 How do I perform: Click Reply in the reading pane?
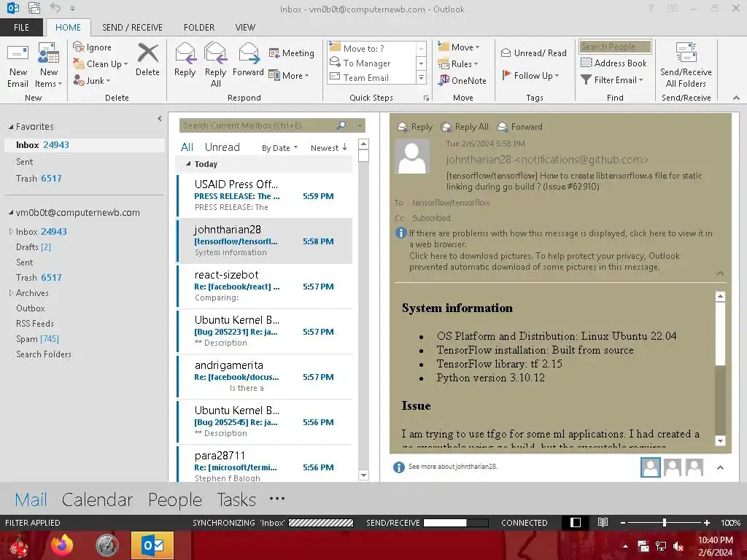tap(415, 127)
